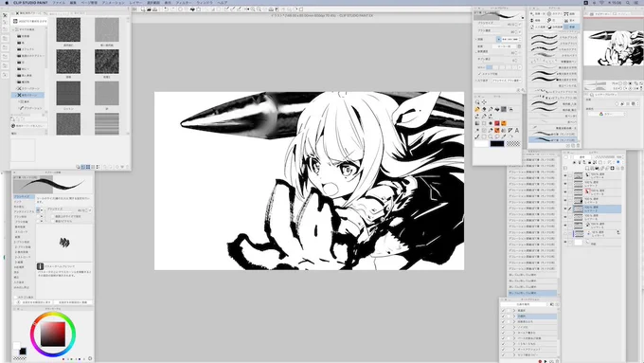This screenshot has height=363, width=644.
Task: Select the Text tool marked A
Action: (517, 130)
